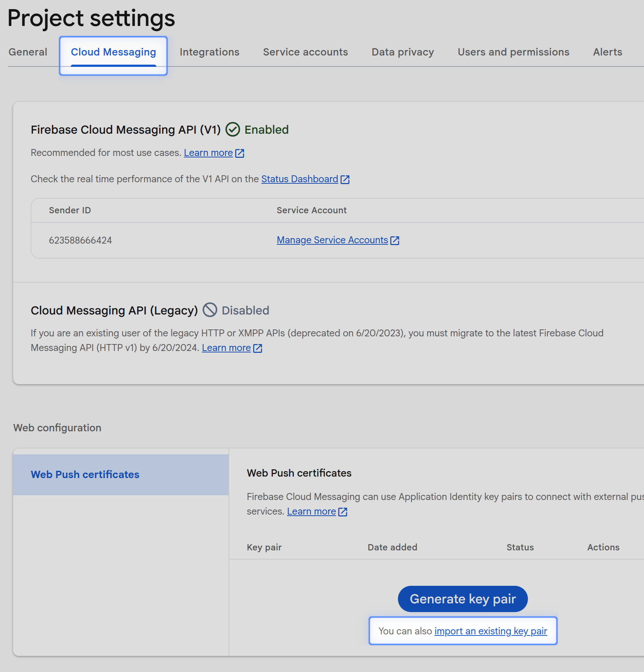The height and width of the screenshot is (672, 644).
Task: Select Web Push certificates in sidebar
Action: point(121,474)
